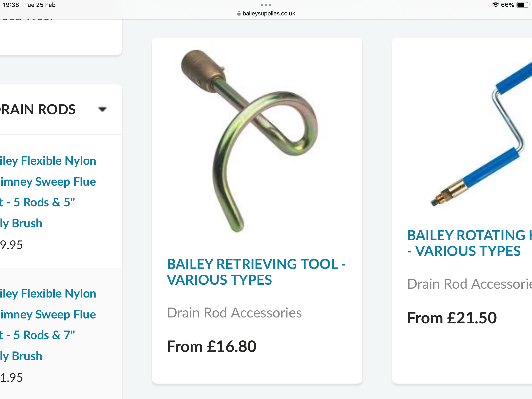This screenshot has height=399, width=532.
Task: Tap the 66% battery percentage
Action: pos(507,5)
